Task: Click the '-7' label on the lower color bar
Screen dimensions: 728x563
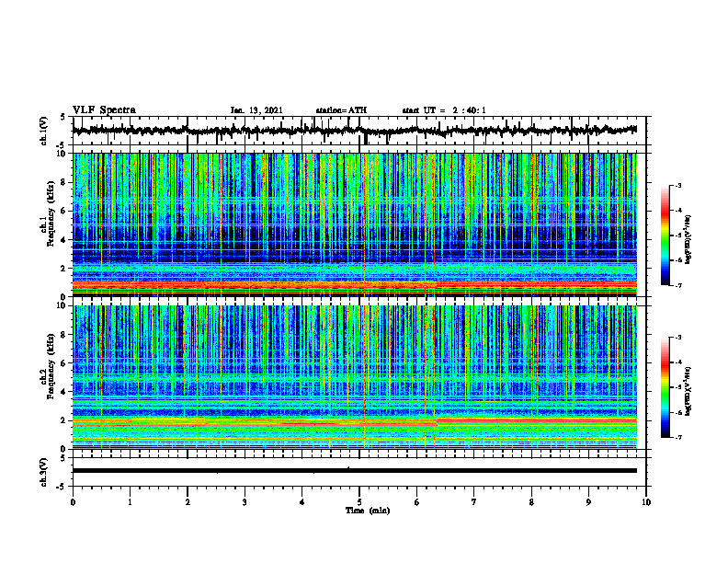Action: [x=678, y=438]
